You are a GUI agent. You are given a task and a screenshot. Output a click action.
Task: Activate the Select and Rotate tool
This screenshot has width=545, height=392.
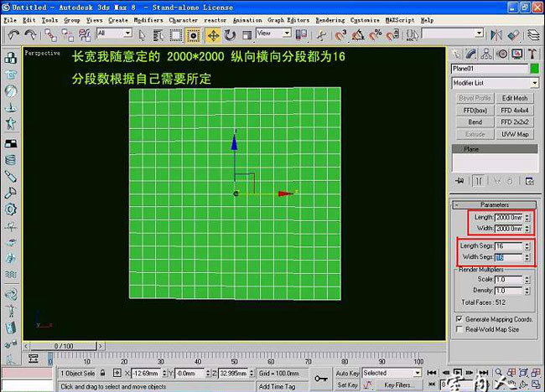click(230, 35)
